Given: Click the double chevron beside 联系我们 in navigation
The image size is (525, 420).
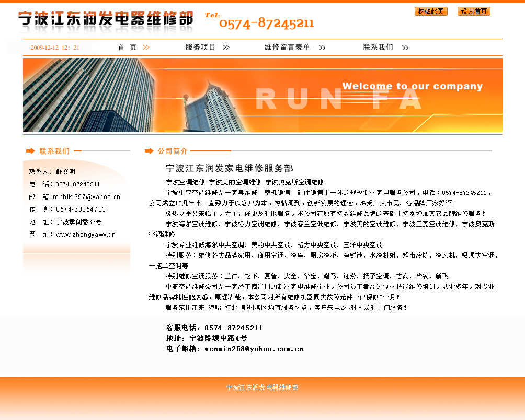Looking at the screenshot, I should coord(405,48).
